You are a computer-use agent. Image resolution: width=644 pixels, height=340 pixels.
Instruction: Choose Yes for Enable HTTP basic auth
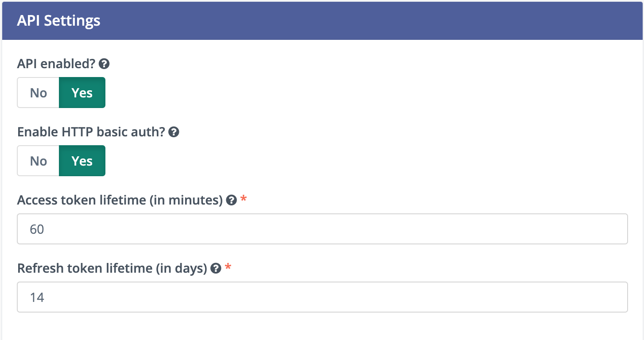coord(82,161)
